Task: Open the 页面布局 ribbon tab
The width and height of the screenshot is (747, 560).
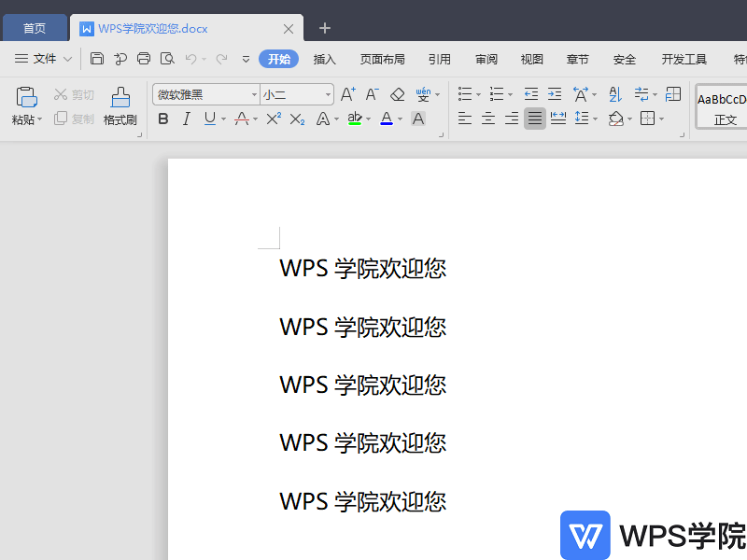Action: (x=383, y=59)
